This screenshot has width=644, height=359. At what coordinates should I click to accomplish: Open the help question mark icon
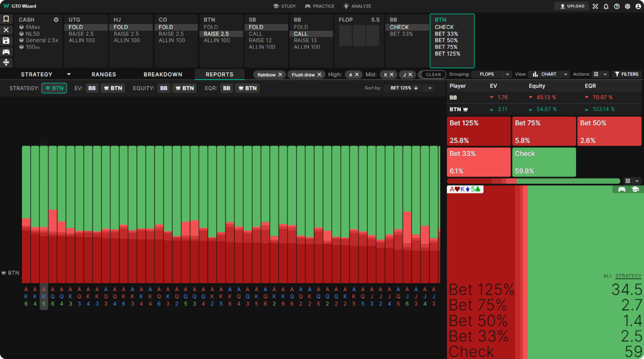click(x=617, y=6)
